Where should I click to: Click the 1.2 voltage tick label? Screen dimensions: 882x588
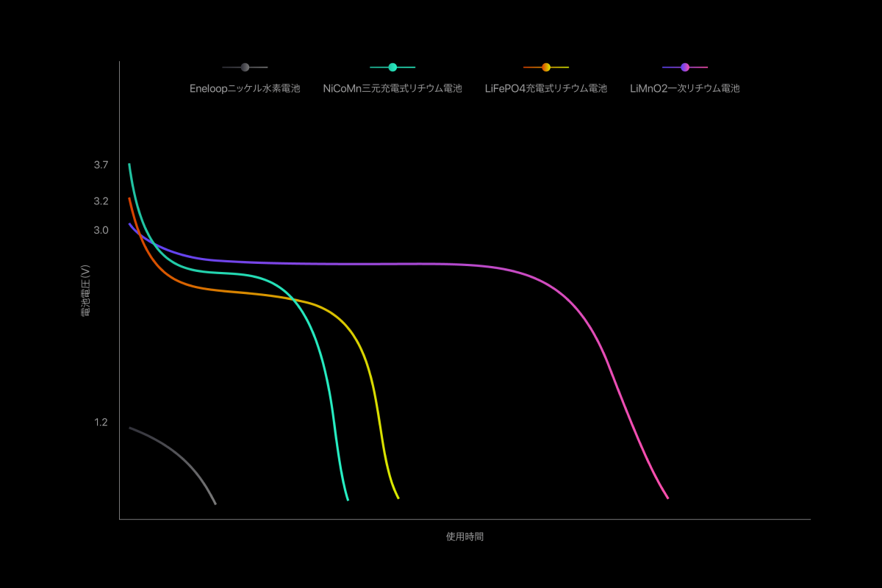pyautogui.click(x=101, y=423)
